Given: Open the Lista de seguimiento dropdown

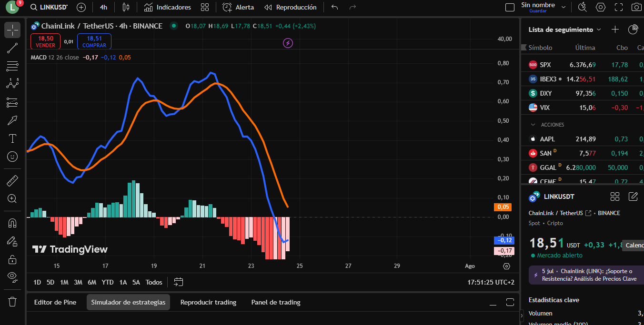Looking at the screenshot, I should [565, 30].
